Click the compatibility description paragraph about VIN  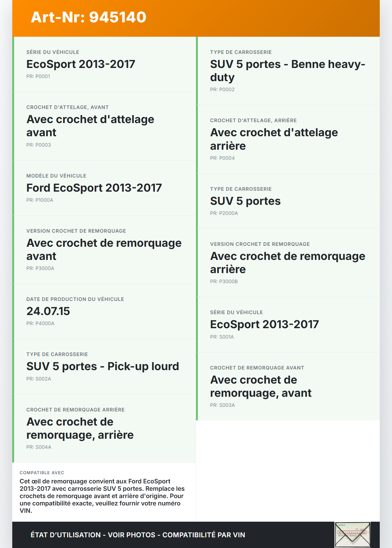[102, 496]
